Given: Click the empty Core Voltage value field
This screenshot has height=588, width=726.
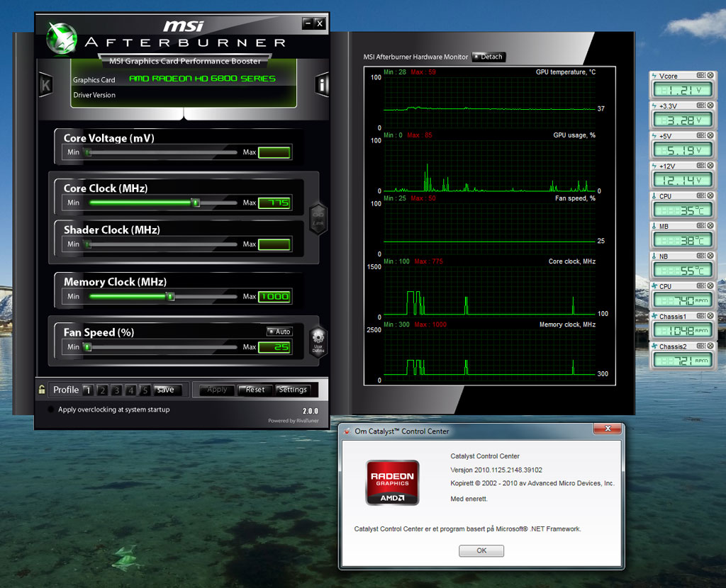Looking at the screenshot, I should coord(274,152).
